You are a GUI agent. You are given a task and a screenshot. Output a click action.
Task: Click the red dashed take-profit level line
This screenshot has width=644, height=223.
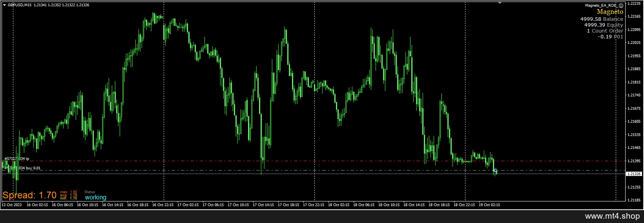pos(314,161)
